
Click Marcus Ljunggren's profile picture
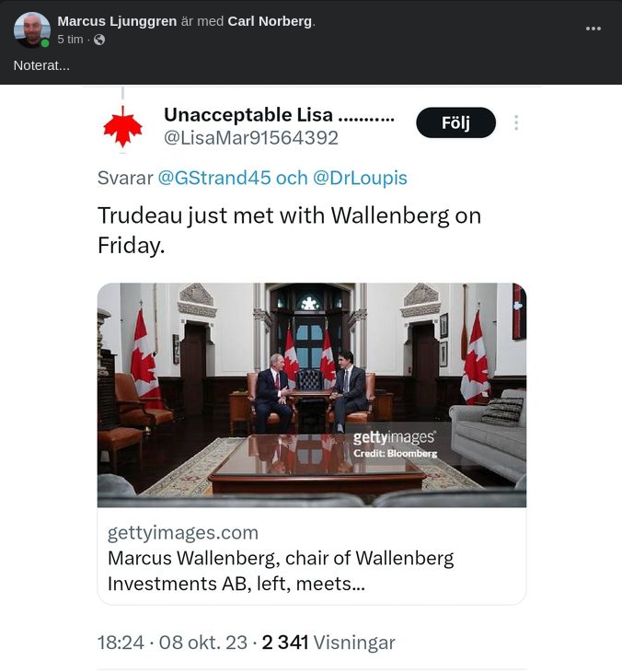tap(31, 29)
